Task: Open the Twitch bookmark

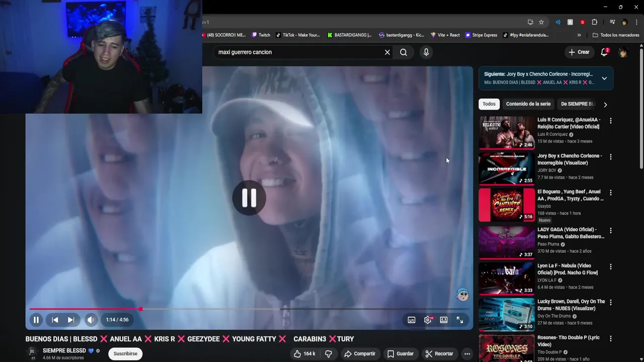Action: [x=261, y=35]
